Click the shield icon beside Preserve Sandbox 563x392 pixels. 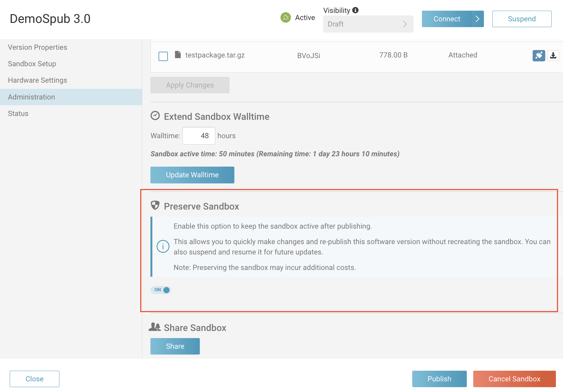tap(155, 205)
